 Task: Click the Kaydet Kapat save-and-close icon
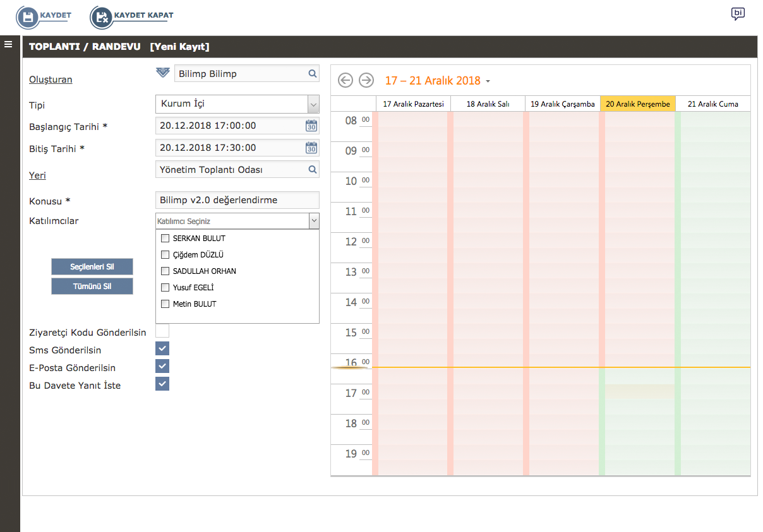point(102,17)
